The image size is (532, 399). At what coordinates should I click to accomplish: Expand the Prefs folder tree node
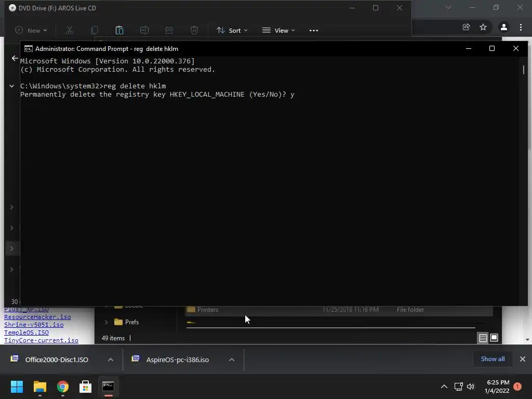coord(106,322)
